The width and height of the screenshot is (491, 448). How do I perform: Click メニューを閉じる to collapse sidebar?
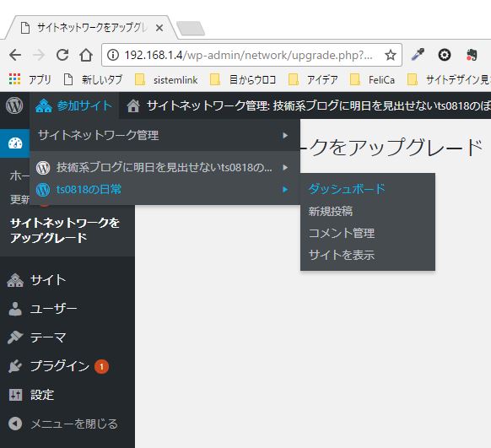point(74,424)
